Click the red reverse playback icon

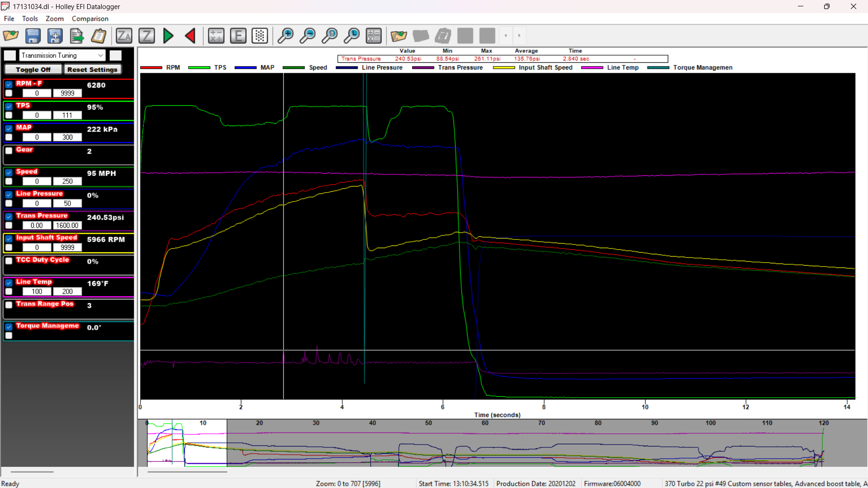189,36
